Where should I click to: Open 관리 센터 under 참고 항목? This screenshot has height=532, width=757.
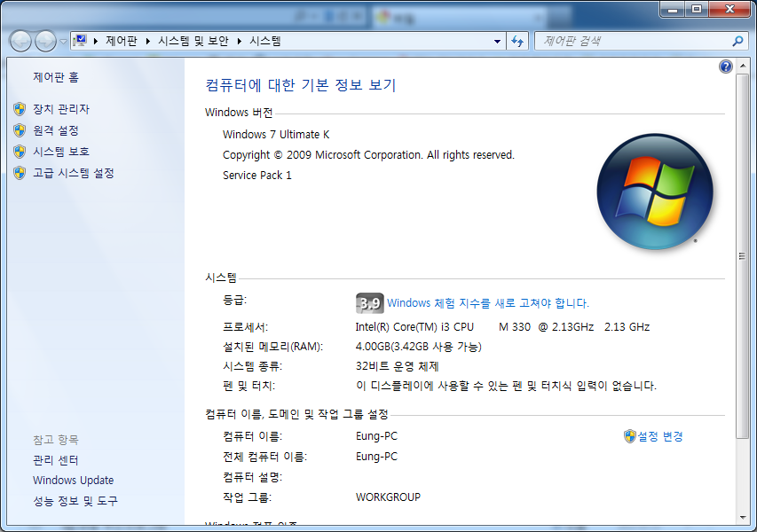[56, 460]
